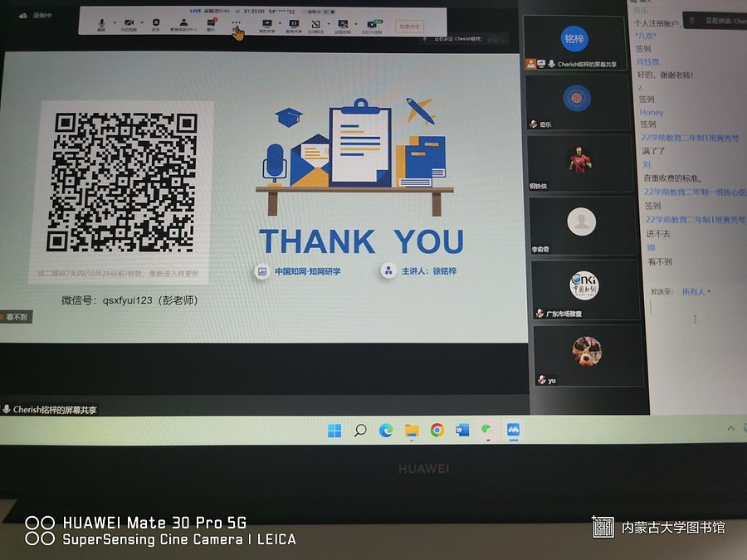Expand the camera options arrow
Screen dimensions: 747x560
[142, 23]
